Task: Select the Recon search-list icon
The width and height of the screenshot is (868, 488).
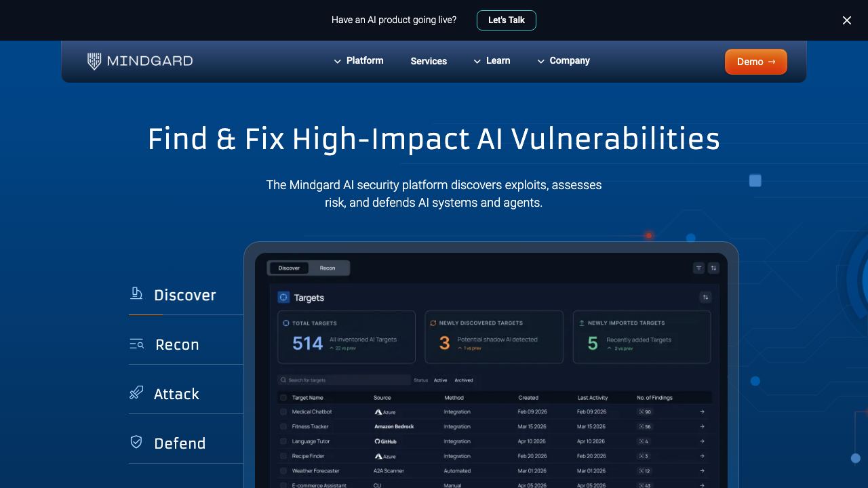Action: pyautogui.click(x=137, y=344)
